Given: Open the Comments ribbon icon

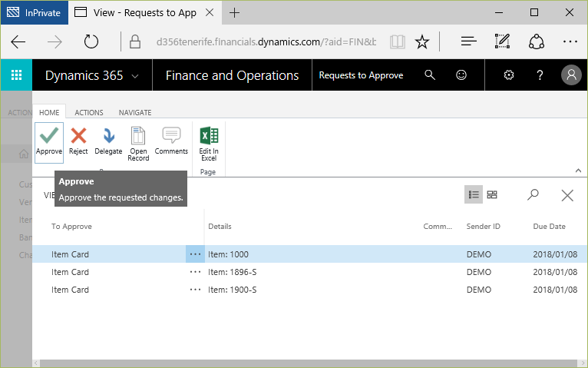Looking at the screenshot, I should point(171,135).
